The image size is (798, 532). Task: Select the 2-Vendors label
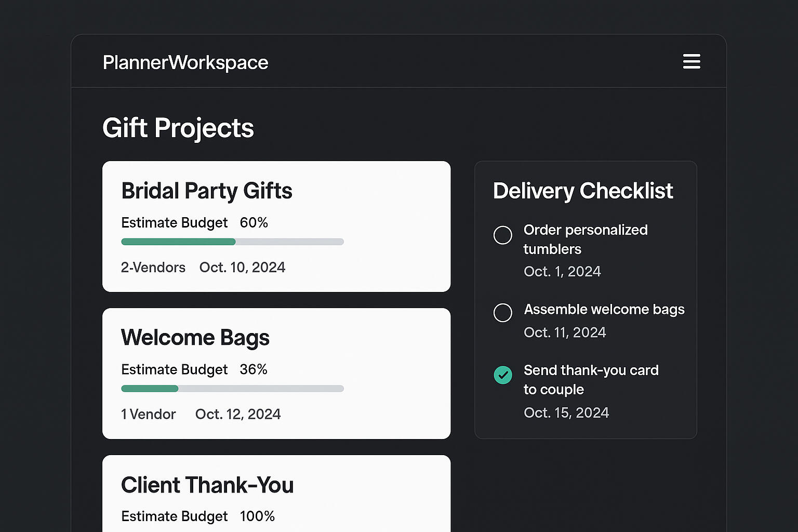pyautogui.click(x=153, y=268)
